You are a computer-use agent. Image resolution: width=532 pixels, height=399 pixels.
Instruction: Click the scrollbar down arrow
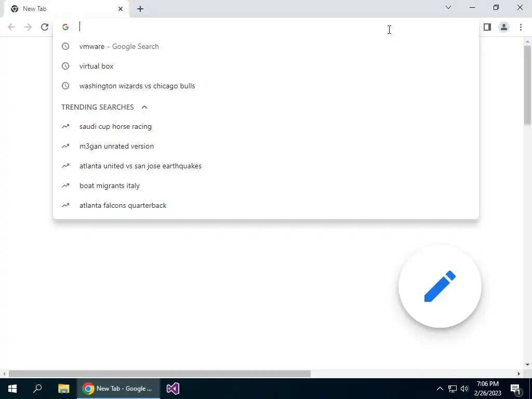(x=527, y=365)
